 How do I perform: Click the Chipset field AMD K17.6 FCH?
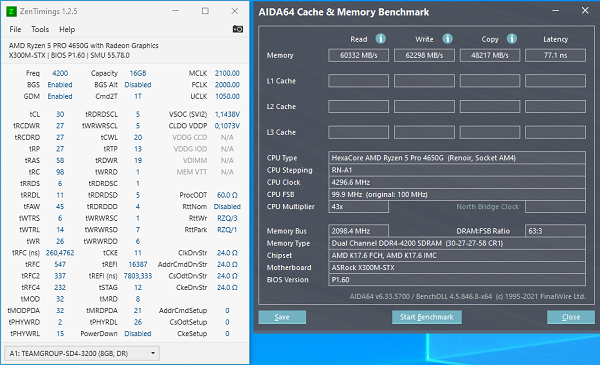[x=457, y=255]
